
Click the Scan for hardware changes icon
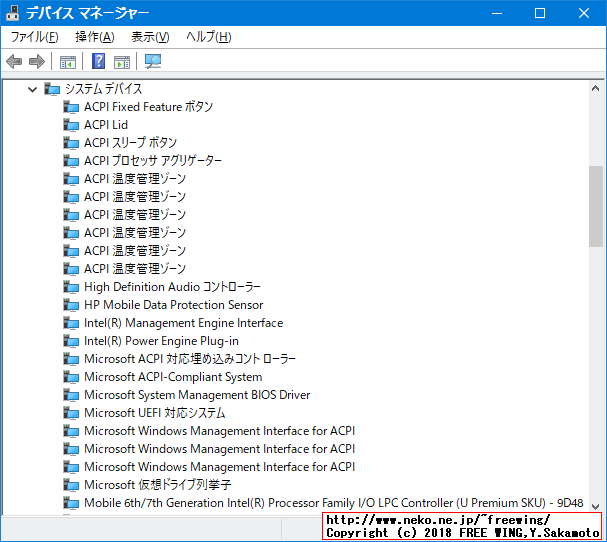[153, 61]
